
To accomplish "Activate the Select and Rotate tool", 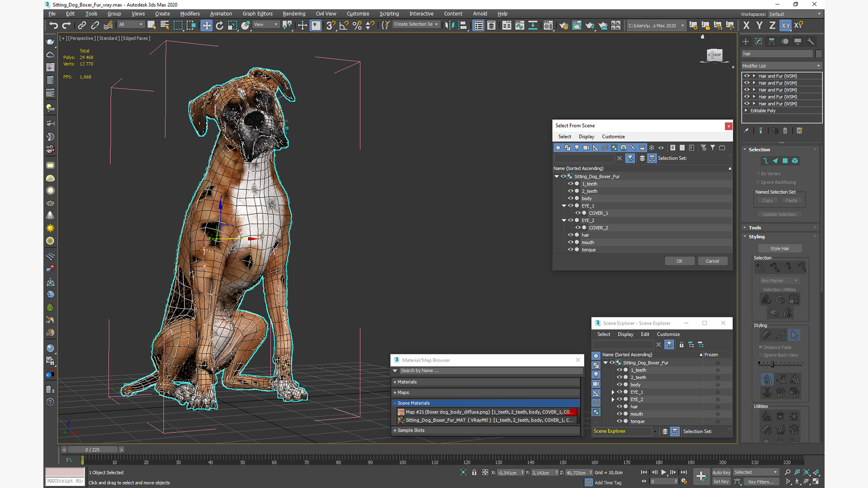I will [x=219, y=25].
